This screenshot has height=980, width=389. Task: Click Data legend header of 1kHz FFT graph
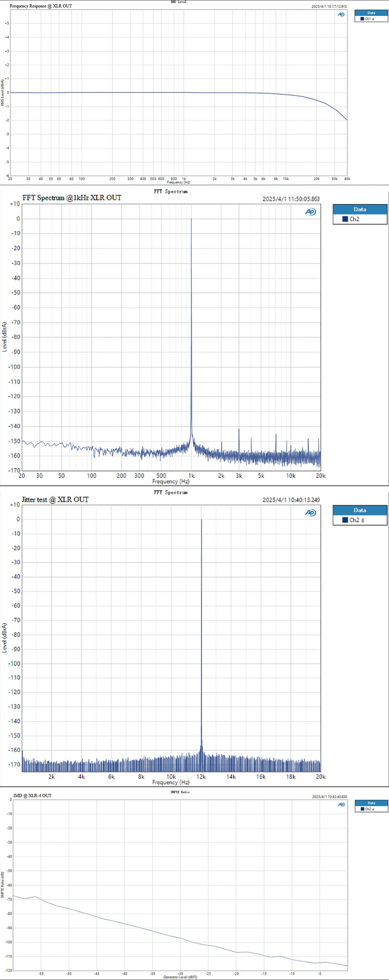[x=360, y=209]
